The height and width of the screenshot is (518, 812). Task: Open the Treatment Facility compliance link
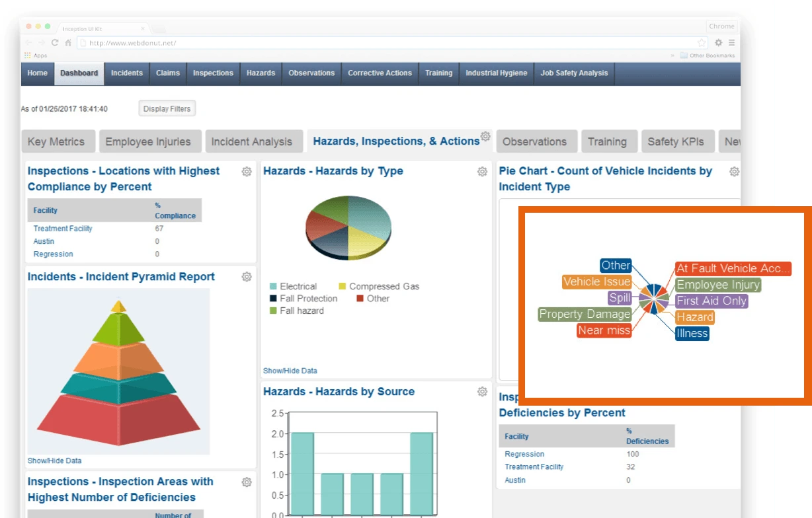pos(62,228)
